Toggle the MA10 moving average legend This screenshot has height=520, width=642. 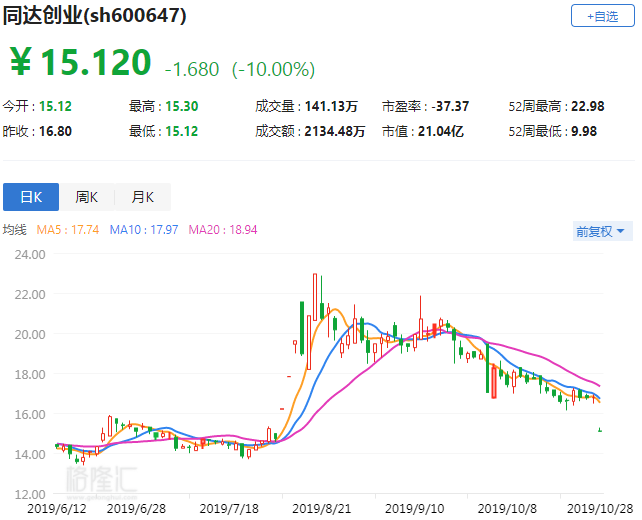coord(144,230)
